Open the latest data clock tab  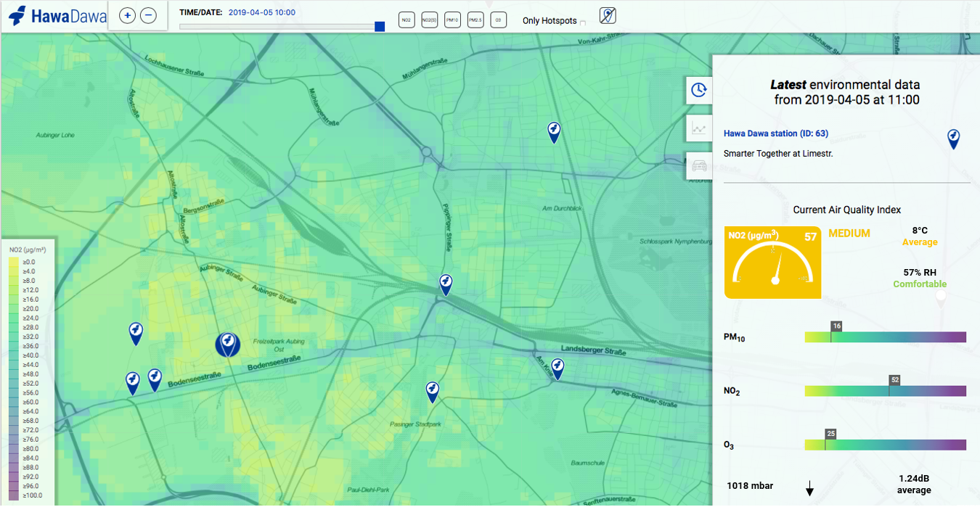698,90
